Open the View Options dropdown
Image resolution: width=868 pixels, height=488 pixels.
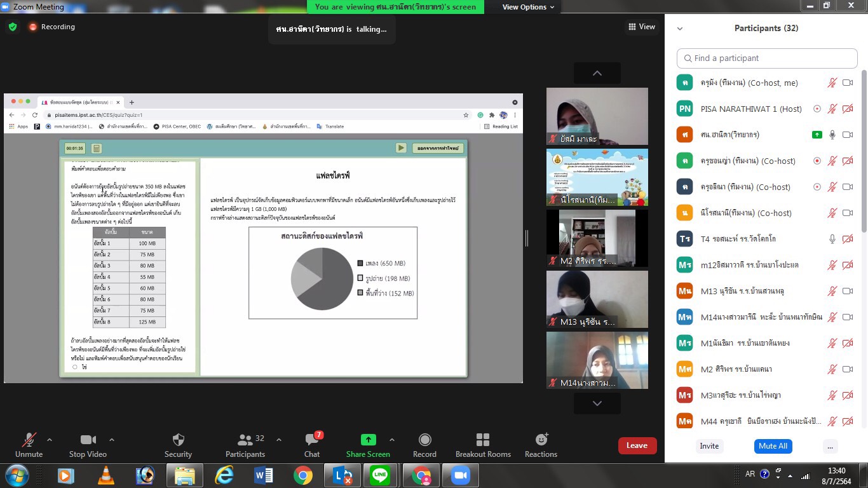tap(528, 7)
